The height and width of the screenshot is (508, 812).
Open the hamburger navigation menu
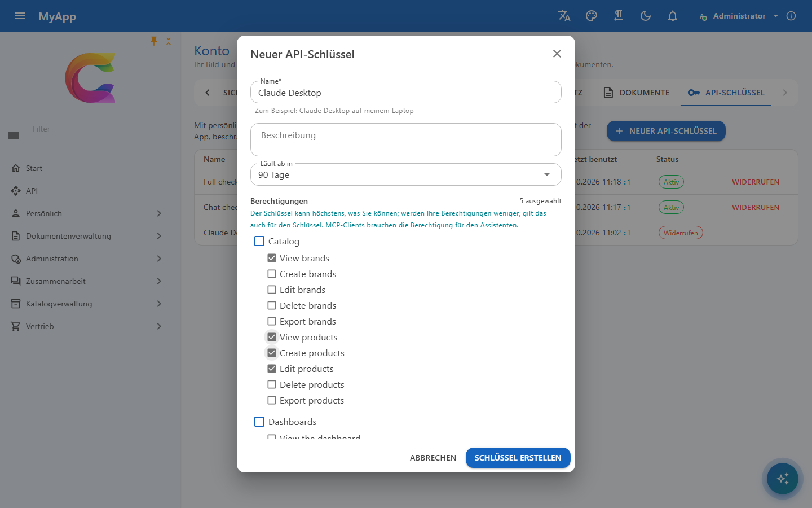pos(20,16)
